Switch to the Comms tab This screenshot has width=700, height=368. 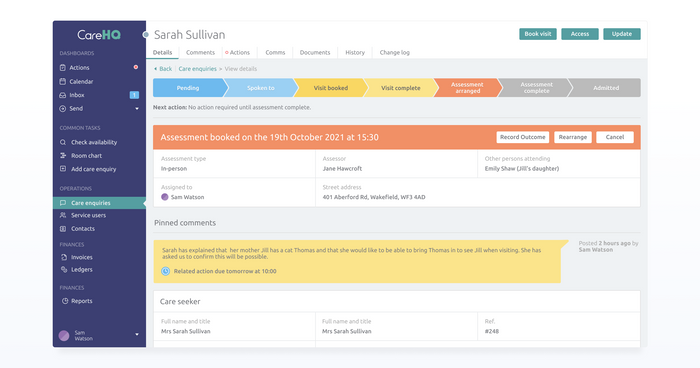(275, 52)
